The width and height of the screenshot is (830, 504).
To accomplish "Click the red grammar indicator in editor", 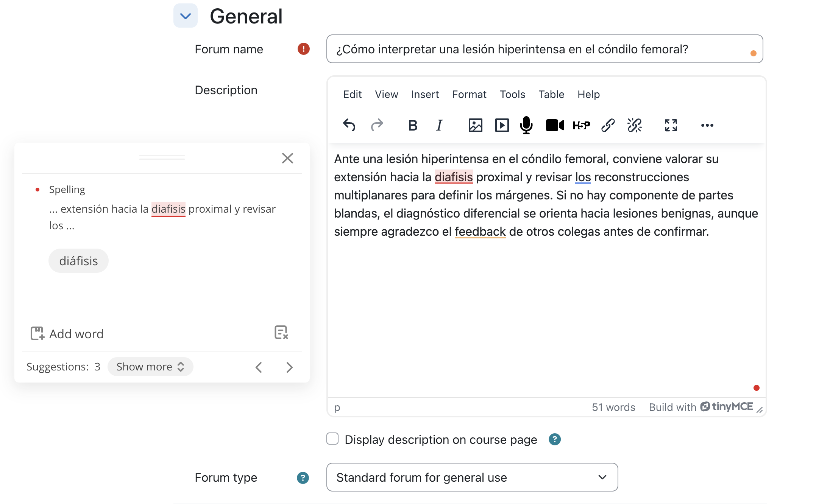I will 757,388.
